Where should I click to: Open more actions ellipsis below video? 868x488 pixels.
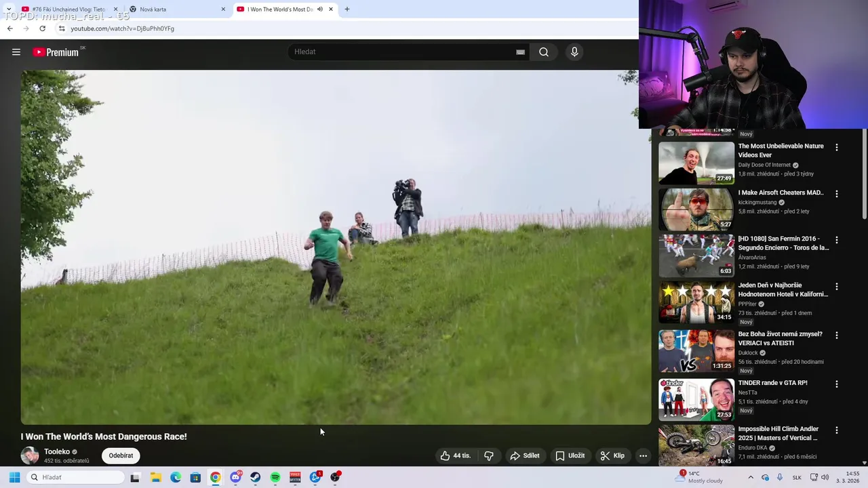point(643,455)
